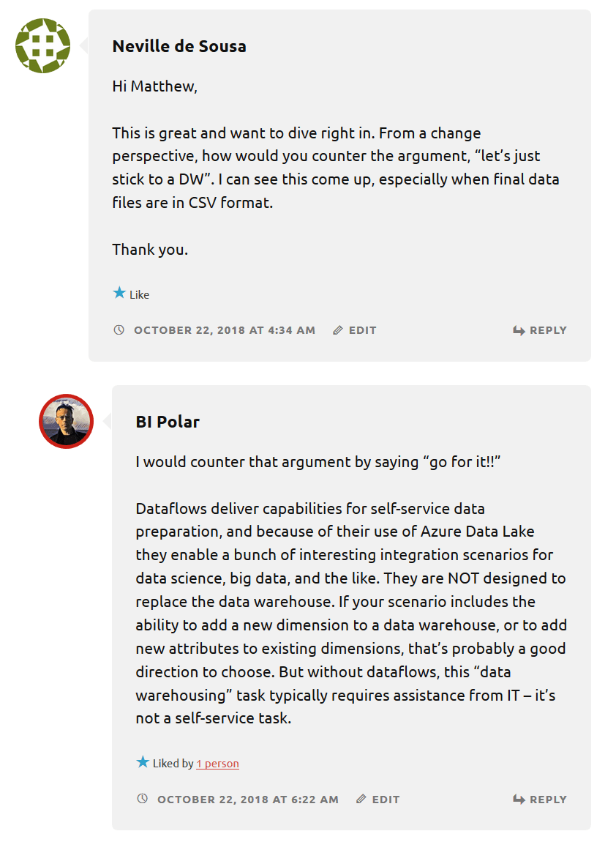Click the star icon on Neville's comment
This screenshot has height=842, width=616.
click(x=119, y=293)
